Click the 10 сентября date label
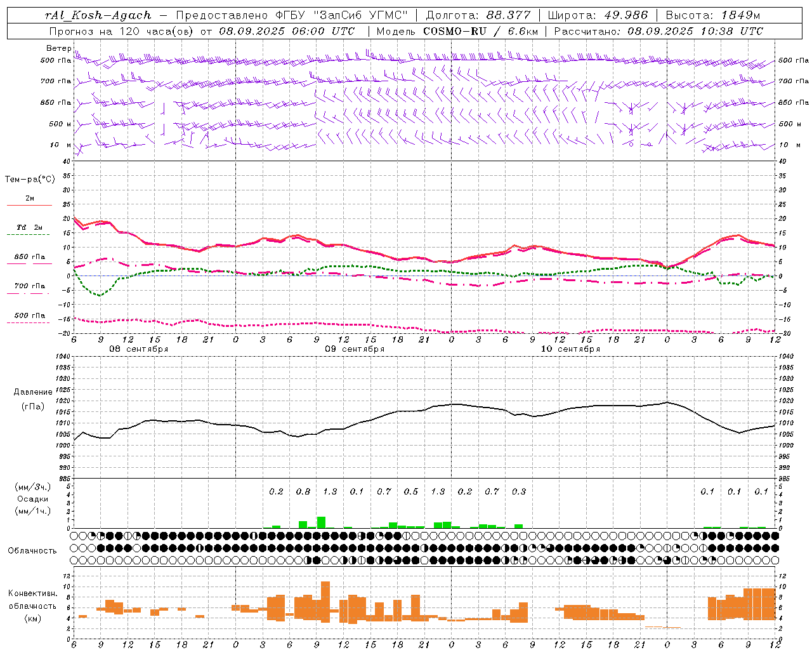The image size is (812, 650). (570, 349)
